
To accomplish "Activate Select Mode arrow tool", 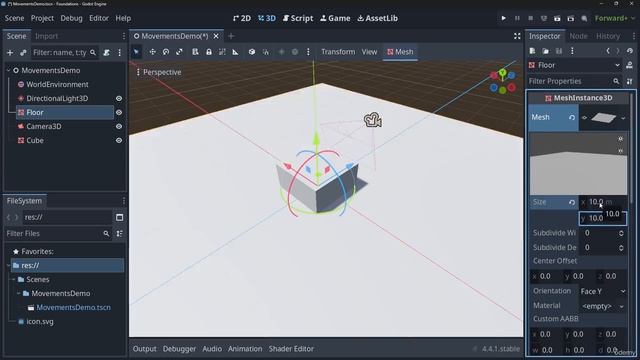I will (136, 52).
